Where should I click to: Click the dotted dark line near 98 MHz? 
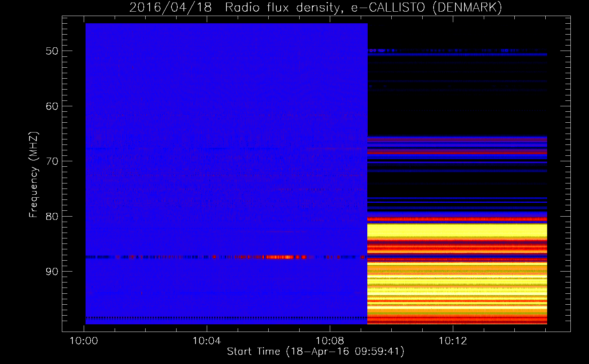click(x=226, y=318)
